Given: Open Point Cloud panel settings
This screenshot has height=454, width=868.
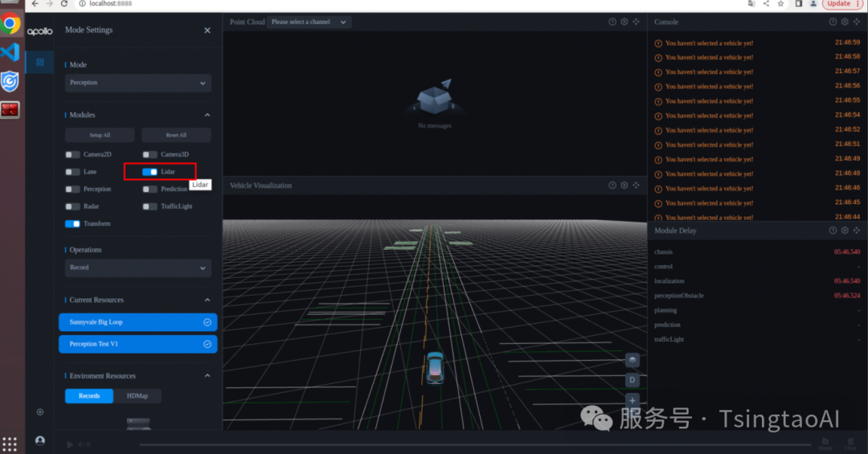Looking at the screenshot, I should tap(624, 22).
